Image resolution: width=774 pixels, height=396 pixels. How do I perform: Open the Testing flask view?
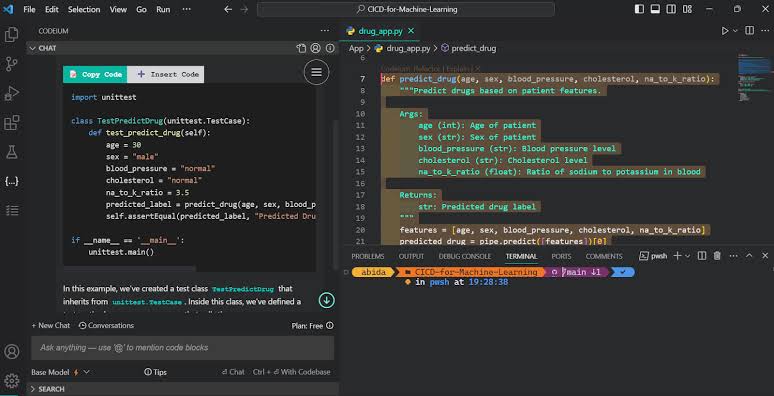click(x=11, y=152)
